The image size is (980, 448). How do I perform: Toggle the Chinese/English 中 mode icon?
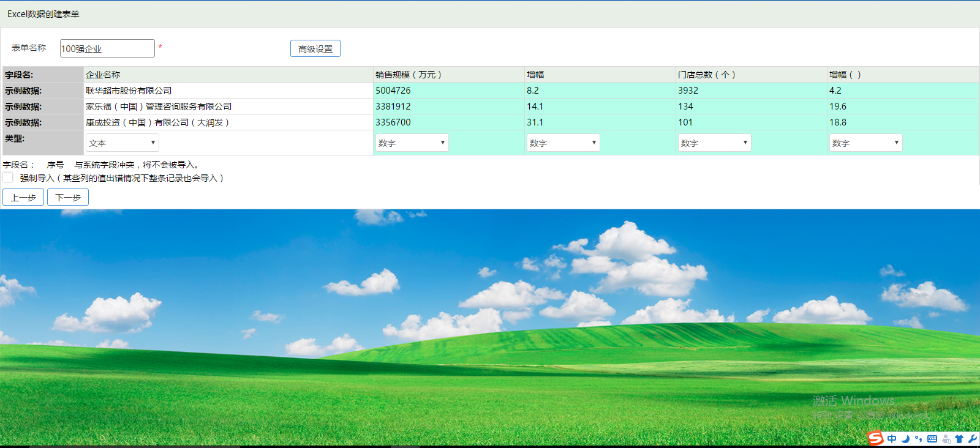point(892,439)
